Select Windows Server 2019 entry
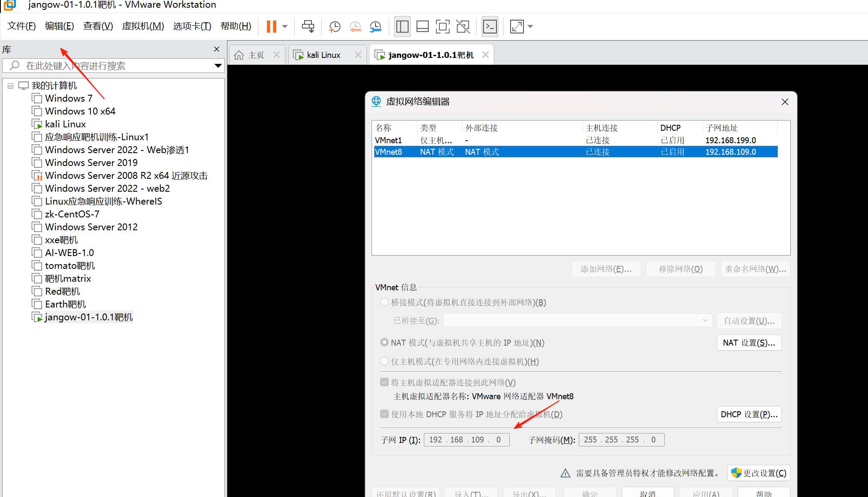868x497 pixels. coord(91,163)
